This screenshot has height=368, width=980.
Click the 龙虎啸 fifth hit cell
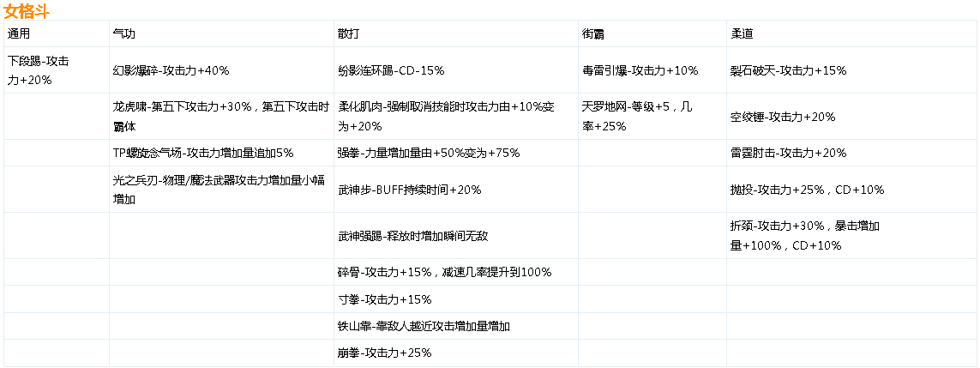coord(221,117)
